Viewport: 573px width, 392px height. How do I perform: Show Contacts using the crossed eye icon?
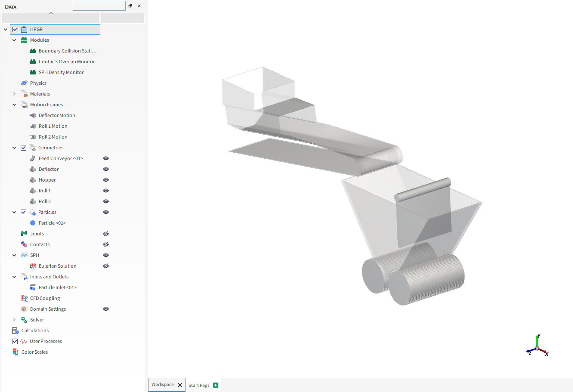click(x=106, y=244)
